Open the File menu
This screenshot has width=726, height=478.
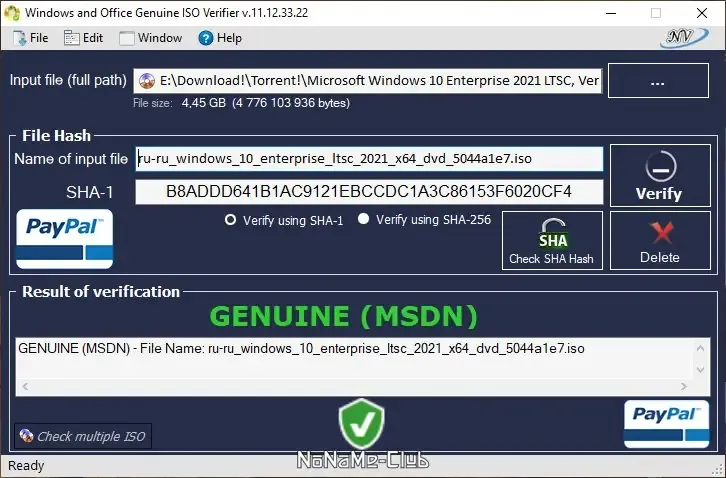click(31, 38)
